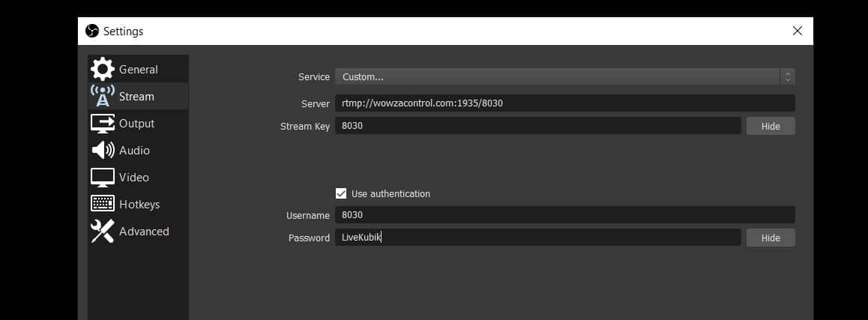
Task: Select the Hotkeys keyboard icon
Action: [x=103, y=204]
